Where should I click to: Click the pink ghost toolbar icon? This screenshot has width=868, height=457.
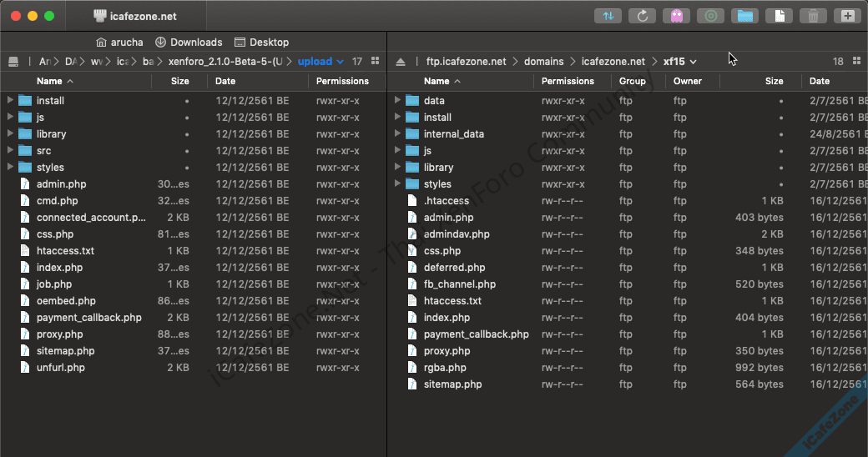click(676, 16)
